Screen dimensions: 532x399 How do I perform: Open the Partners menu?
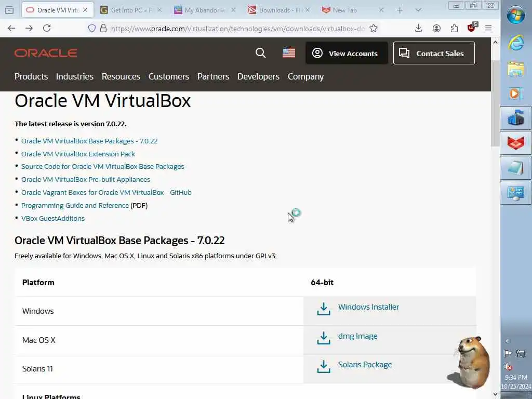coord(213,77)
